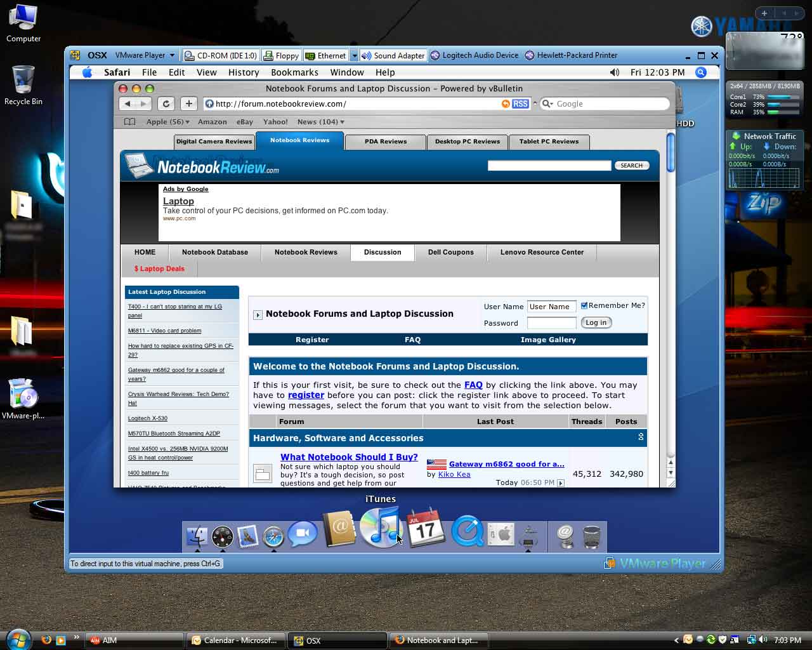Screen dimensions: 812x650
Task: Open the Trash in the Mac dock
Action: [591, 537]
